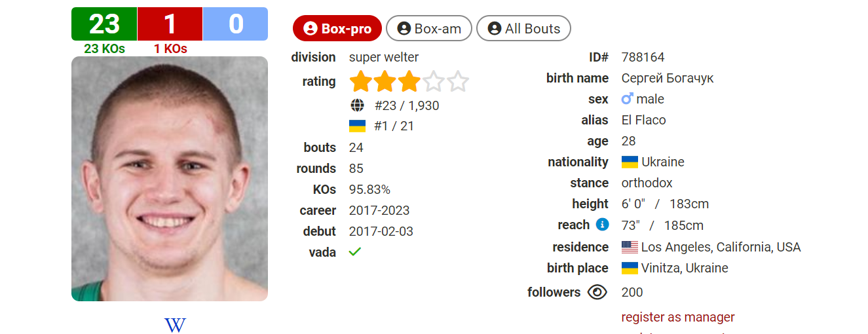Open the All Bouts tab
This screenshot has width=868, height=334.
pyautogui.click(x=523, y=28)
